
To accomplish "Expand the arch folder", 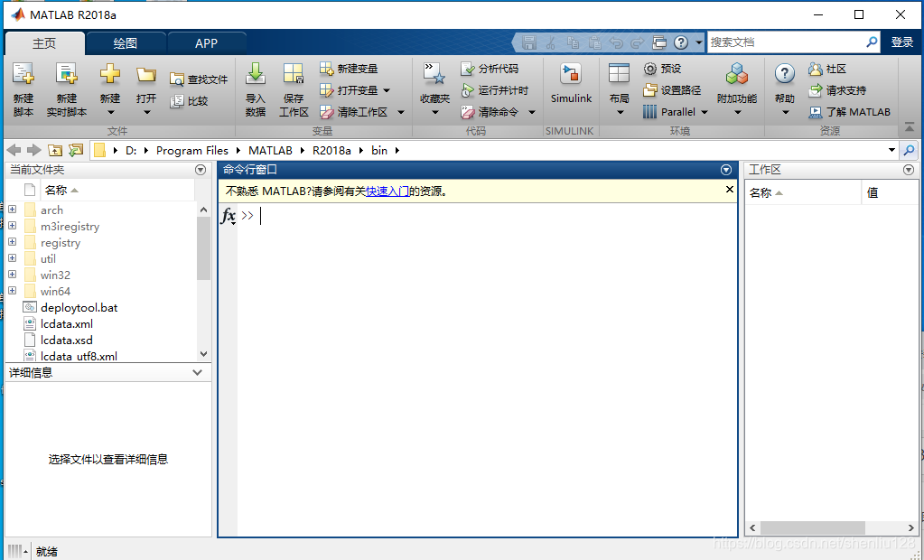I will click(x=12, y=210).
